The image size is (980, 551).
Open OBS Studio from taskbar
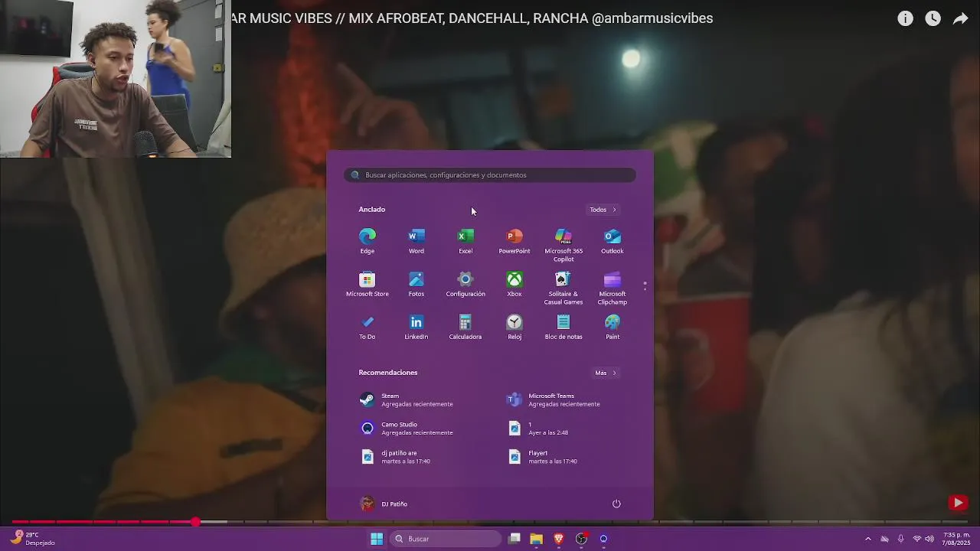[582, 539]
